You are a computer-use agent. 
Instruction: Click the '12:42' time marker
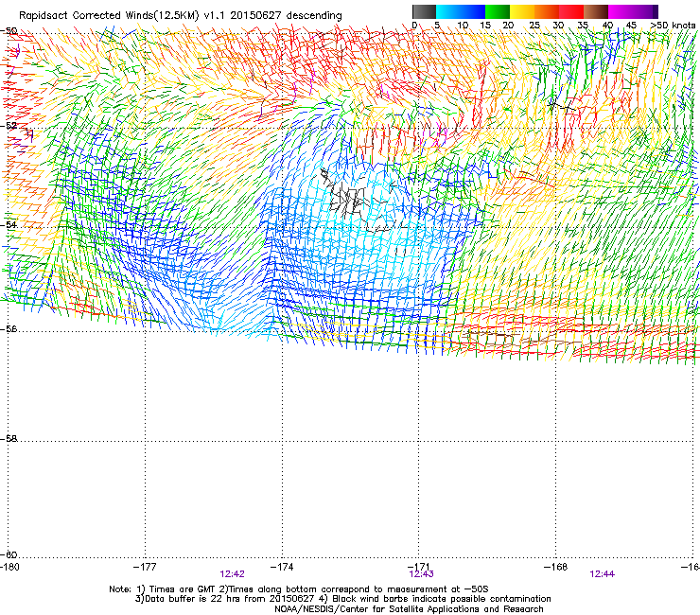[x=232, y=574]
